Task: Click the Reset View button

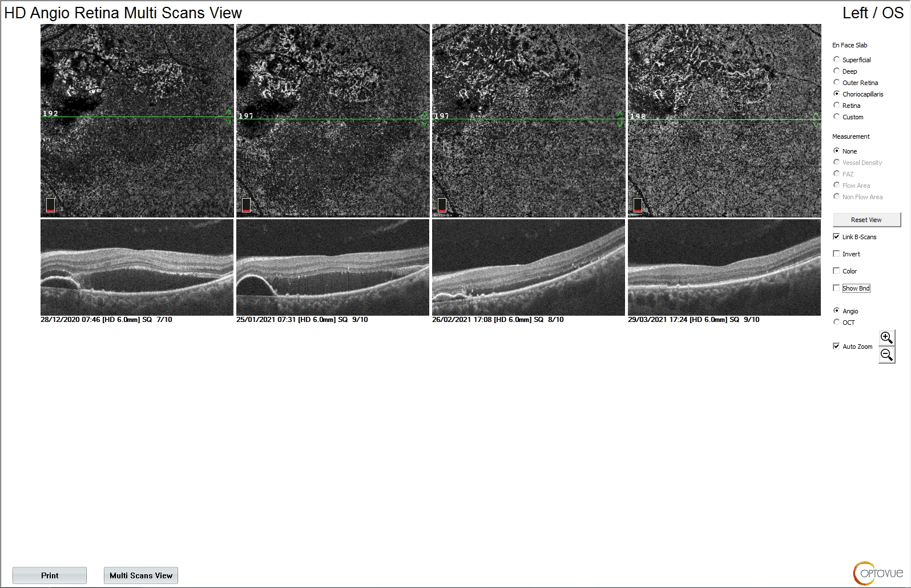Action: click(x=866, y=220)
